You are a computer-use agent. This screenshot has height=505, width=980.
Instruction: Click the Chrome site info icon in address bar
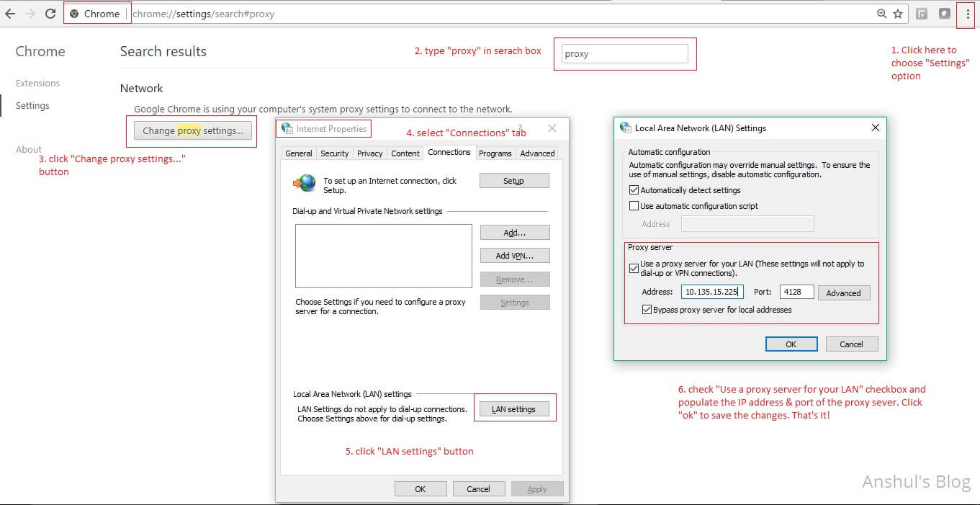(74, 14)
